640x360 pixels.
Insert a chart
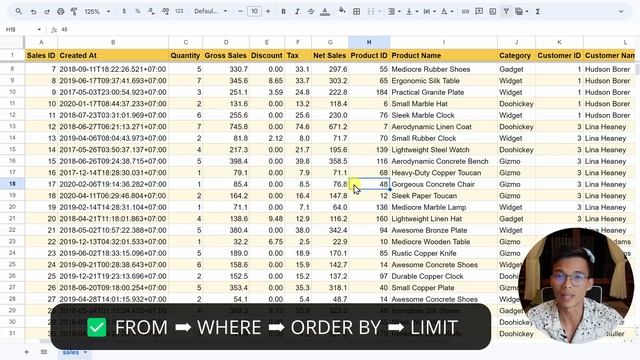coord(493,11)
